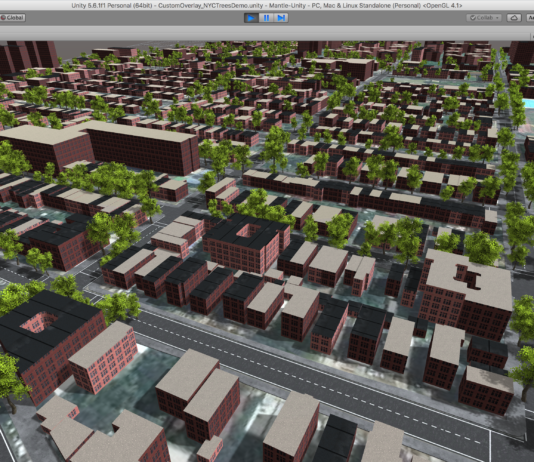
Task: Open Unity Services cloud icon
Action: pyautogui.click(x=514, y=18)
